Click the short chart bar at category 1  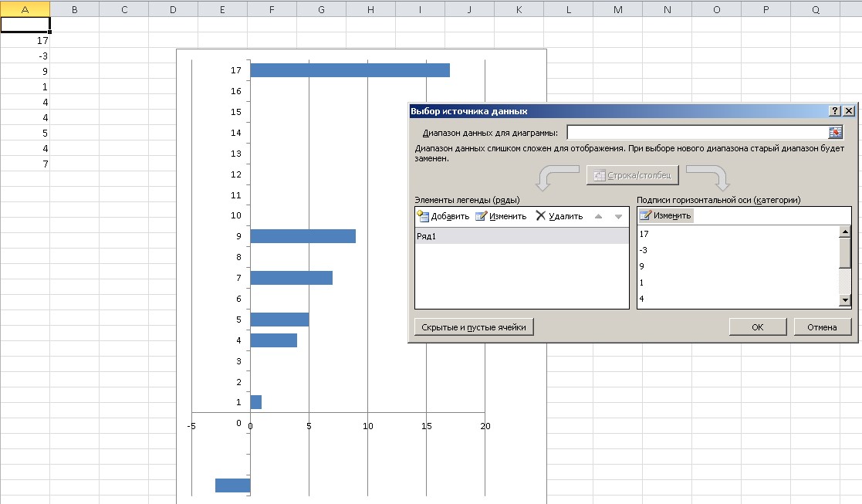(x=255, y=402)
